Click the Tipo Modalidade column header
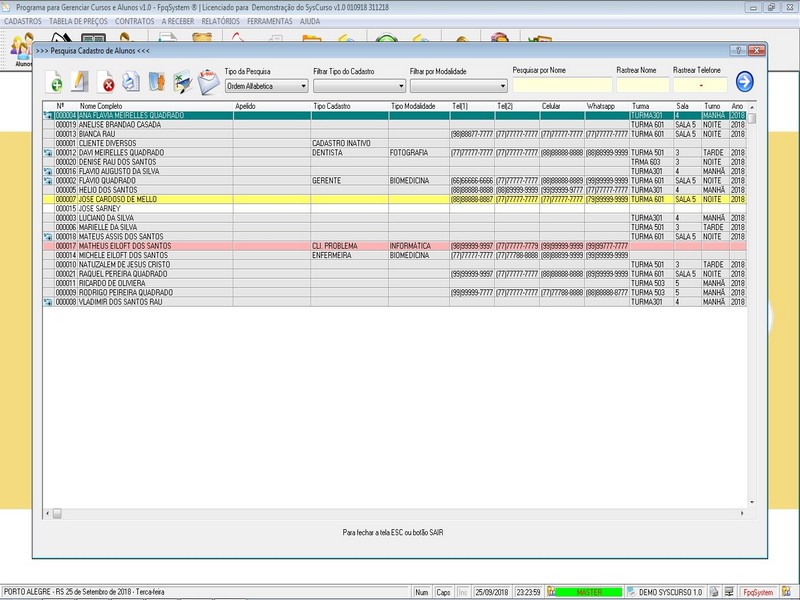Screen dimensions: 800x600 (x=413, y=106)
